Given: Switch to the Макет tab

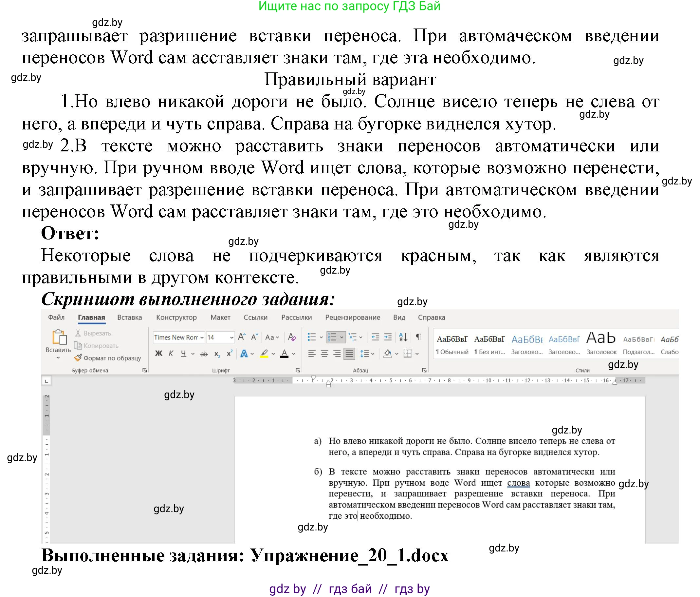Looking at the screenshot, I should point(220,318).
